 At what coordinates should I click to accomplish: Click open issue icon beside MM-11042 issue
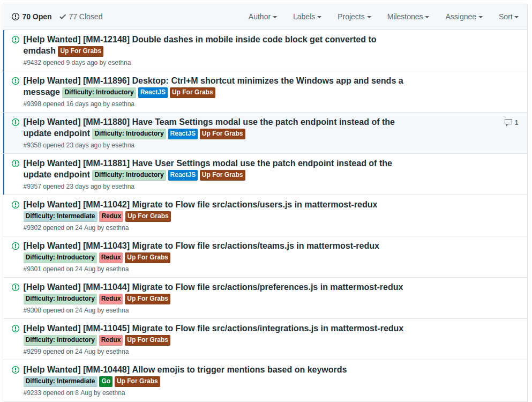pos(16,205)
